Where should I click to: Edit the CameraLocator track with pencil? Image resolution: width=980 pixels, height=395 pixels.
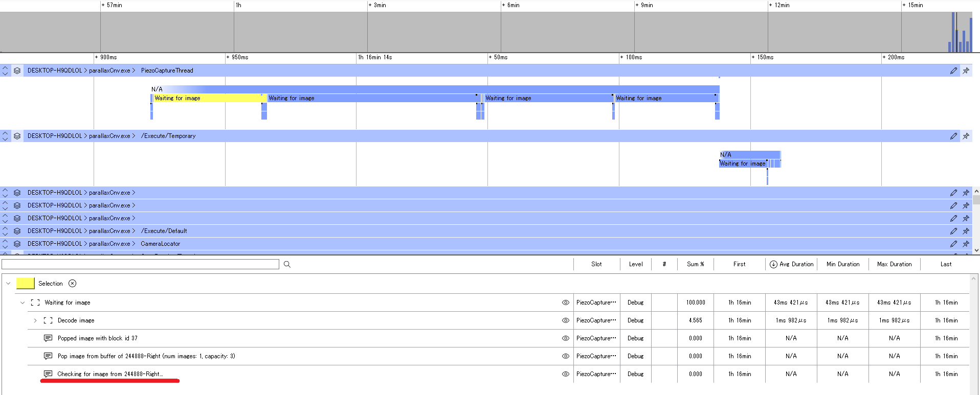point(953,244)
